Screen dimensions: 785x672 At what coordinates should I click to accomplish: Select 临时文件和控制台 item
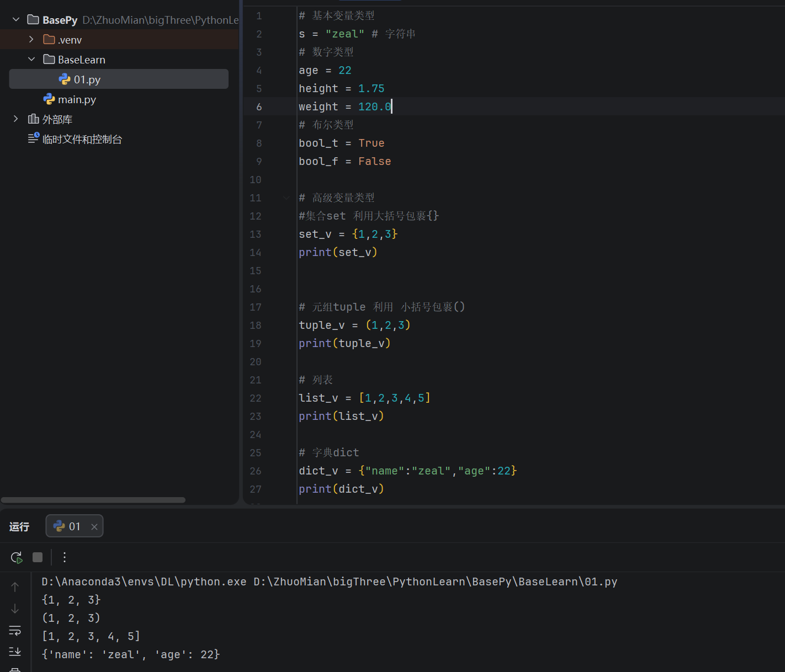coord(82,139)
